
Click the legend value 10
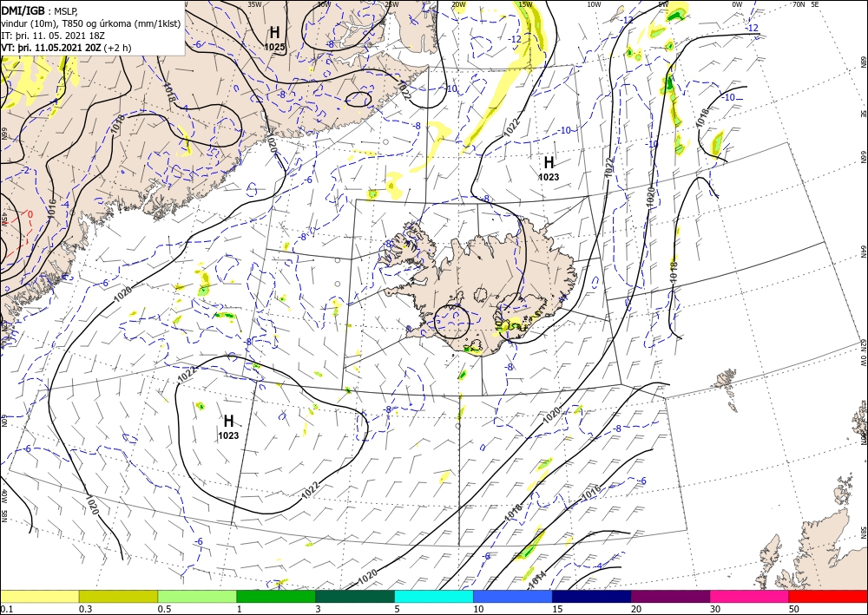(x=478, y=609)
